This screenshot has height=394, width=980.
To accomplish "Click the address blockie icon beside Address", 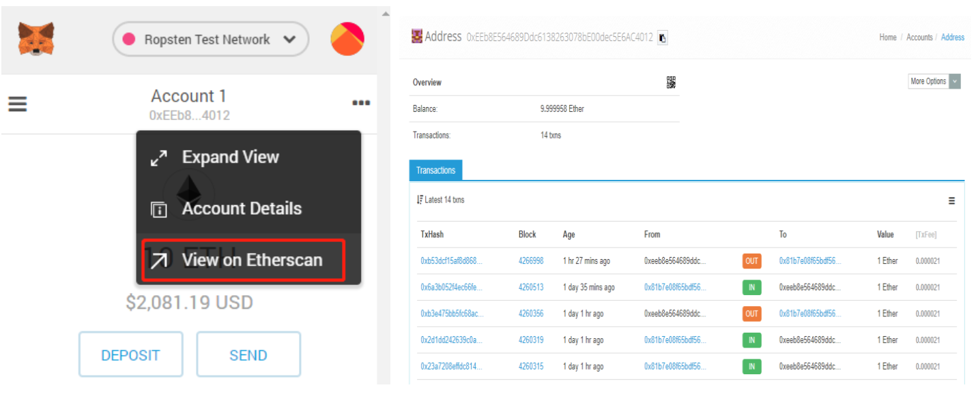I will [x=416, y=37].
